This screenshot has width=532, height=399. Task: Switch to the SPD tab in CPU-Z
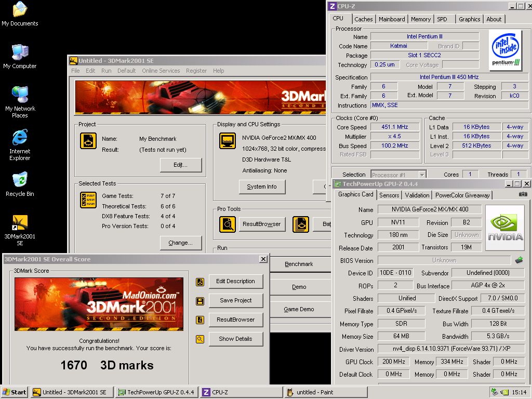[442, 19]
